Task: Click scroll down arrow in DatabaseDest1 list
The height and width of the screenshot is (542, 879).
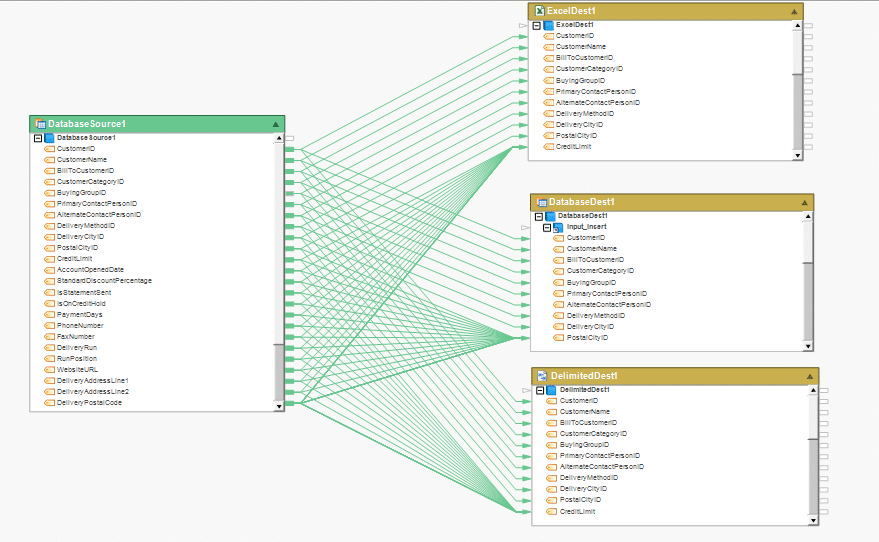Action: coord(808,346)
